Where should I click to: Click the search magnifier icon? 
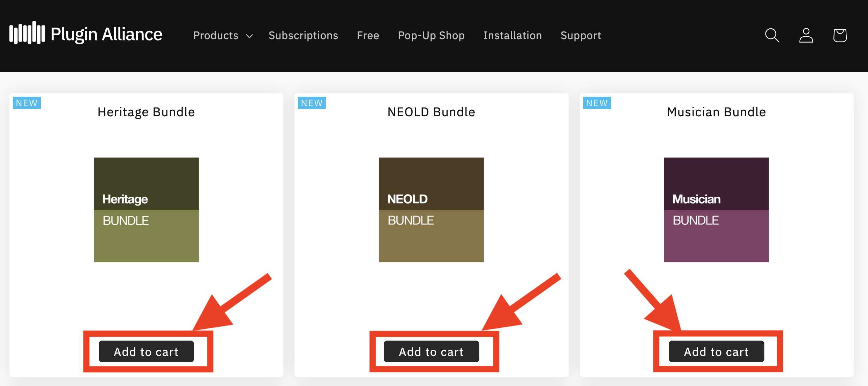[x=772, y=35]
